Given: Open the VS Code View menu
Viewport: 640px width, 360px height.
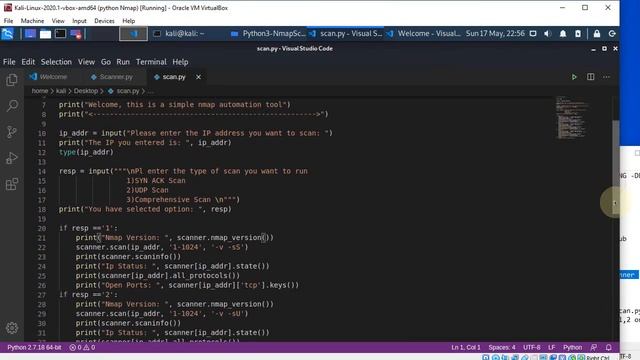Looking at the screenshot, I should click(x=87, y=62).
